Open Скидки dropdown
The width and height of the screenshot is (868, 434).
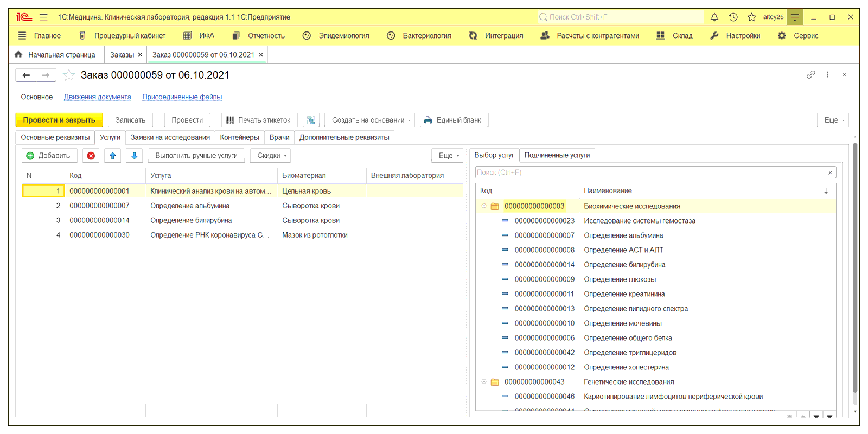click(271, 156)
